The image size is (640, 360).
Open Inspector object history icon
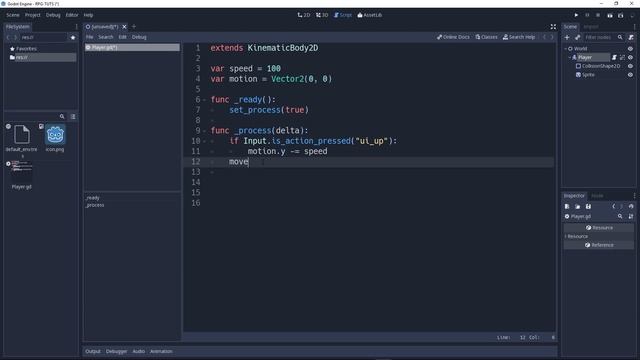(631, 207)
